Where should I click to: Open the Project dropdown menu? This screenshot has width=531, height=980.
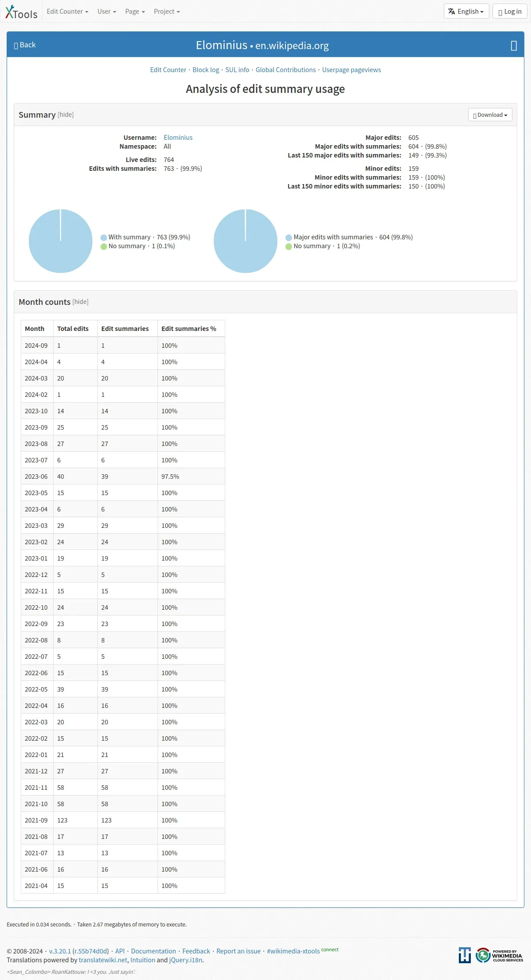(167, 12)
